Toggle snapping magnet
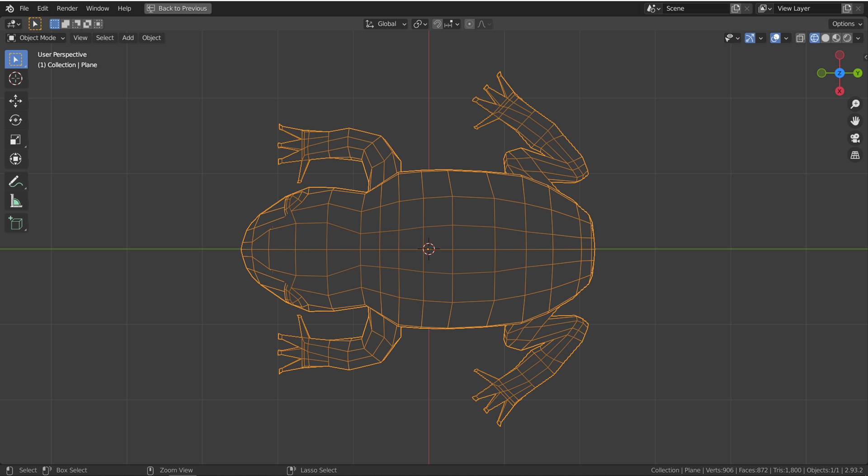This screenshot has width=868, height=476. [437, 24]
